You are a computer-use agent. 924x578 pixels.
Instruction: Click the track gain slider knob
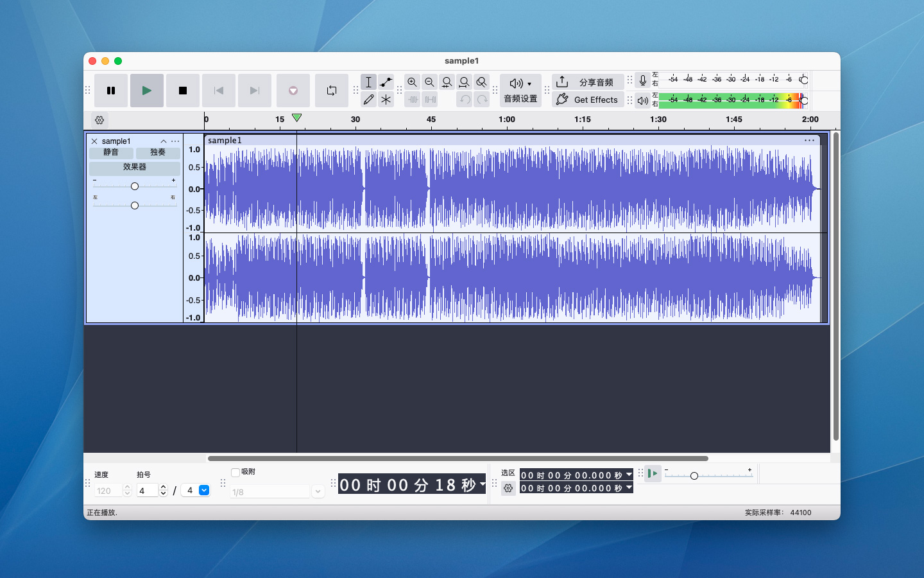(x=135, y=186)
